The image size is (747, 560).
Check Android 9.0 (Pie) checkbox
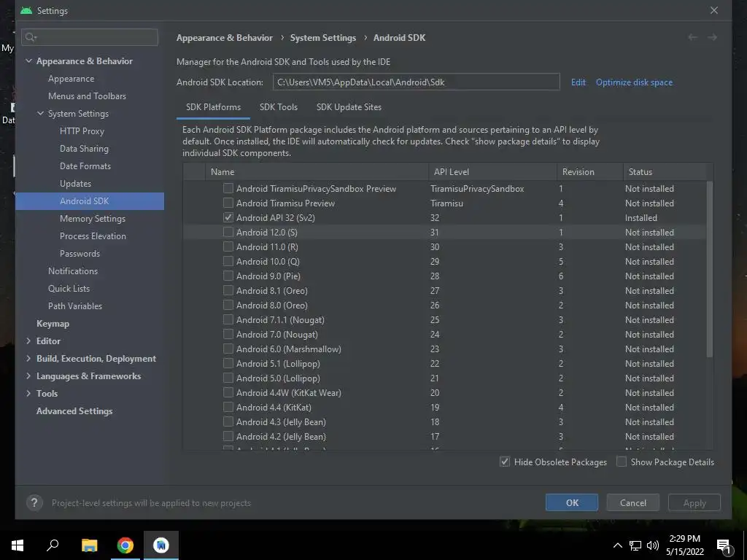coord(228,276)
